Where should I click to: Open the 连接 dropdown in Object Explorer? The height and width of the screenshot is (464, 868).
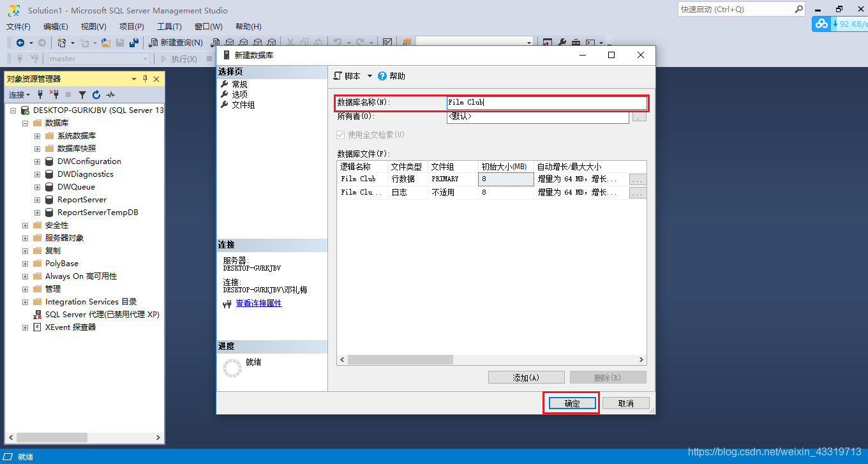tap(19, 94)
